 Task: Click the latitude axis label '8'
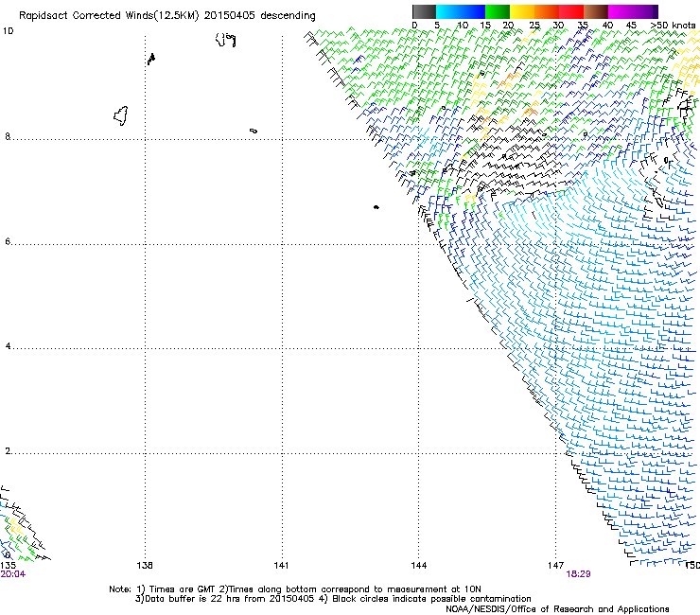8,136
